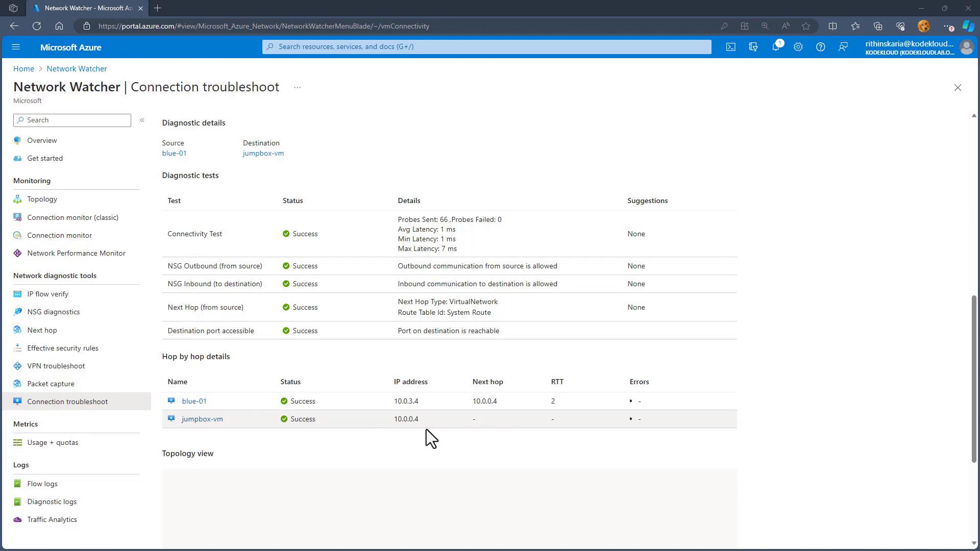Image resolution: width=980 pixels, height=551 pixels.
Task: Open Usage + quotas
Action: pos(53,442)
